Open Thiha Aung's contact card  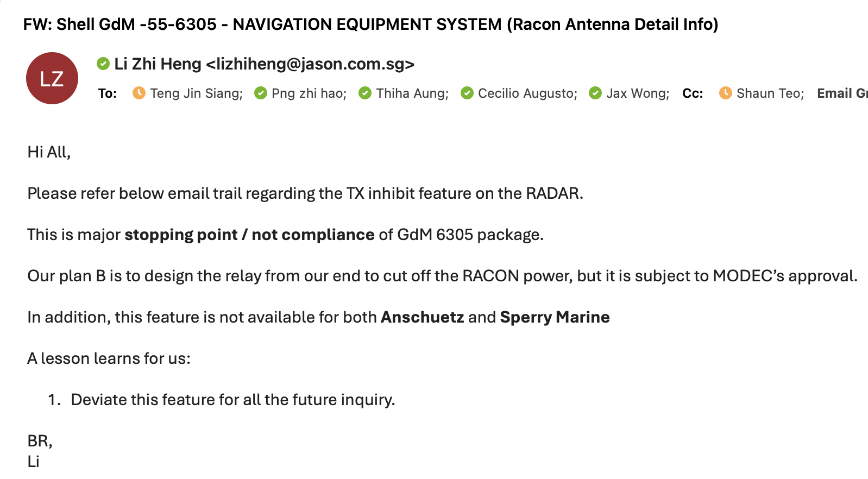click(412, 93)
